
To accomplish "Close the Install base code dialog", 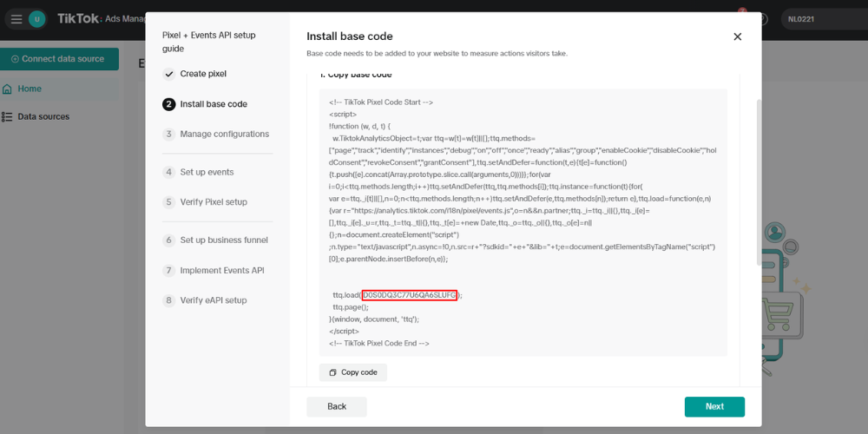I will 737,36.
